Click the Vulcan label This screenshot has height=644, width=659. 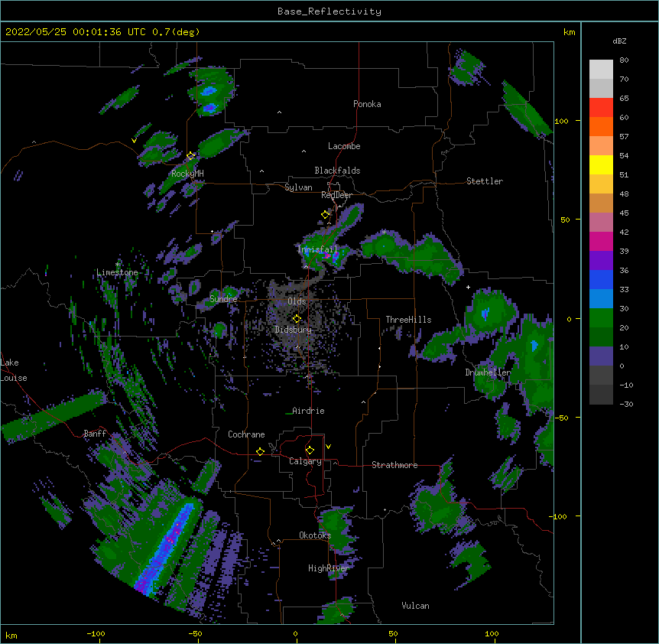pos(415,606)
